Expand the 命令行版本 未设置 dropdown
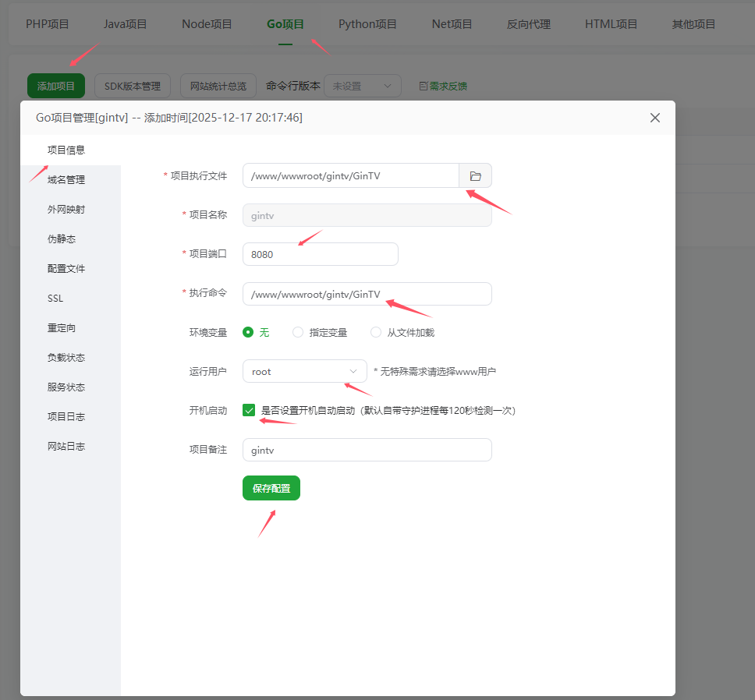The image size is (755, 700). pos(362,87)
